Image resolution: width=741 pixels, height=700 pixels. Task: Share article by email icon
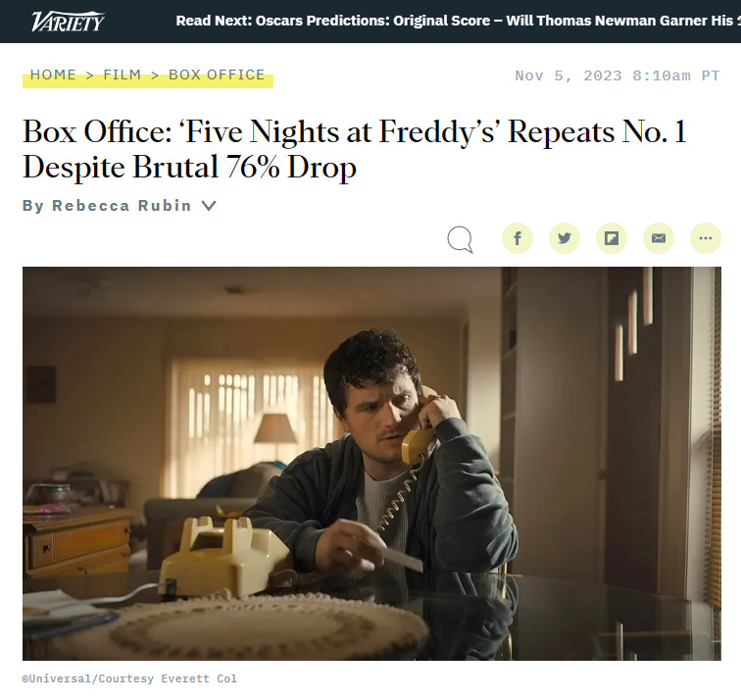tap(659, 238)
